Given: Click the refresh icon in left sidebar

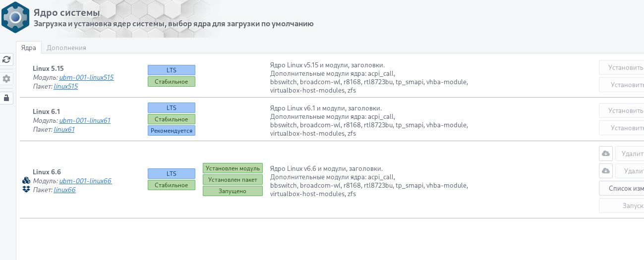Looking at the screenshot, I should 6,59.
